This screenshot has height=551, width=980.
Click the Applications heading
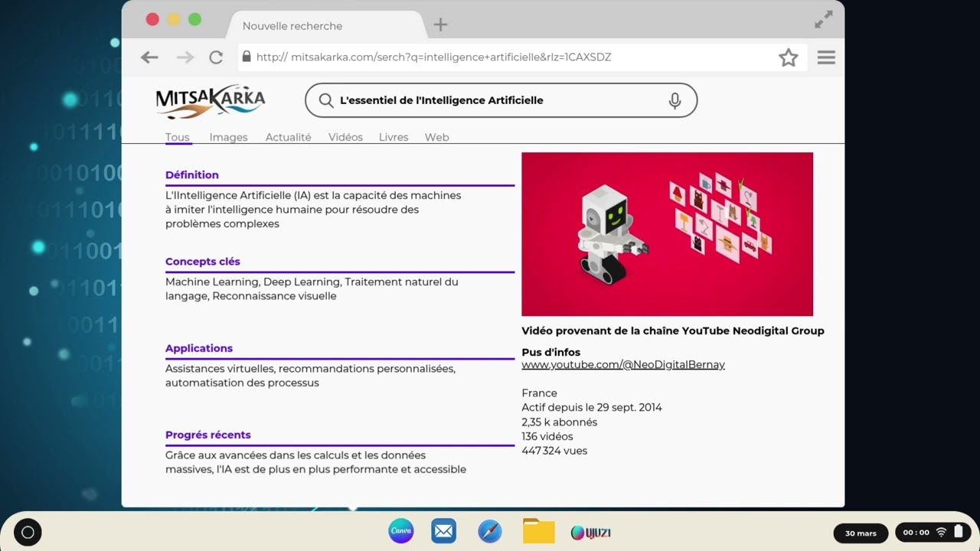coord(199,348)
